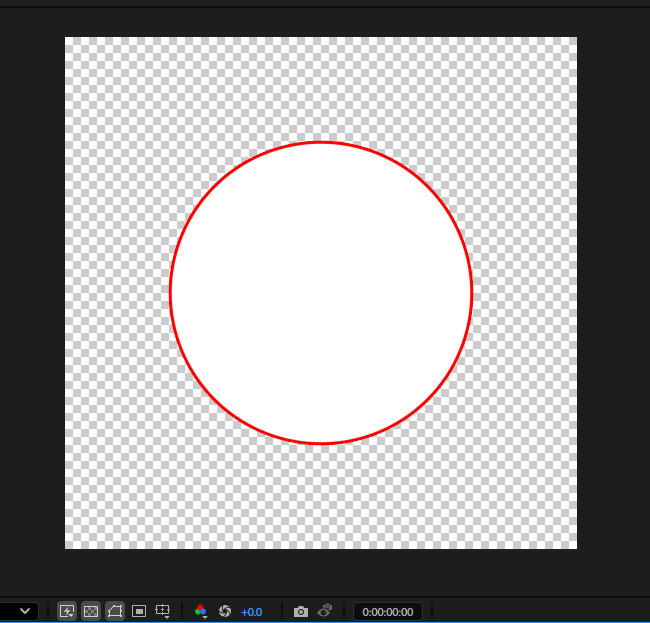This screenshot has height=623, width=650.
Task: Click transparent checkerboard area above the circle
Action: [321, 88]
